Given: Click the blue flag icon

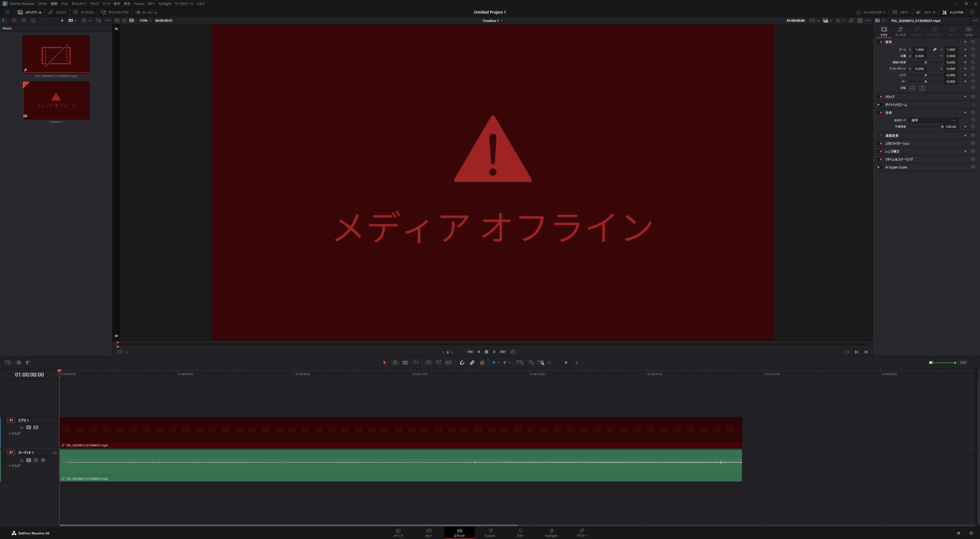Looking at the screenshot, I should click(493, 363).
